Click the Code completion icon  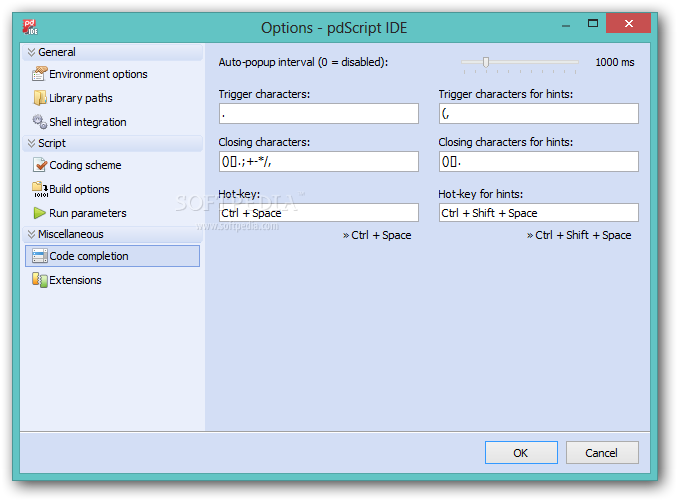point(40,256)
